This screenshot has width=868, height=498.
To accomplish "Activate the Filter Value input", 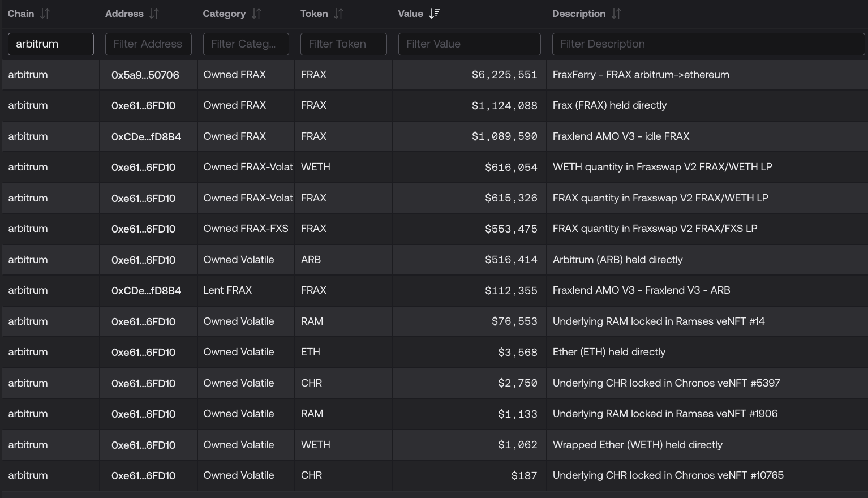I will [469, 44].
